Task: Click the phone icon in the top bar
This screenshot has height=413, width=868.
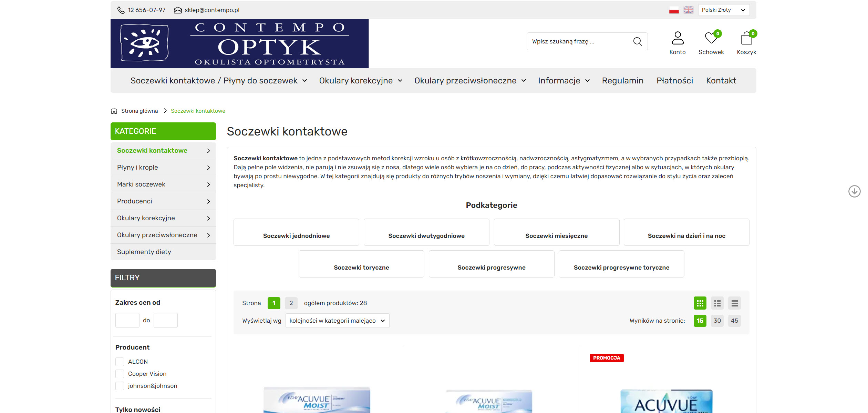Action: [x=121, y=10]
